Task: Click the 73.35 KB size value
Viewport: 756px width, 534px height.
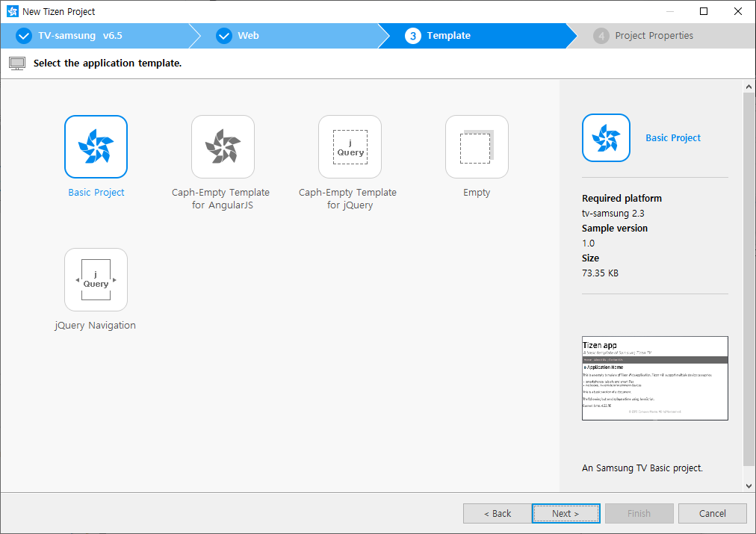Action: coord(600,273)
